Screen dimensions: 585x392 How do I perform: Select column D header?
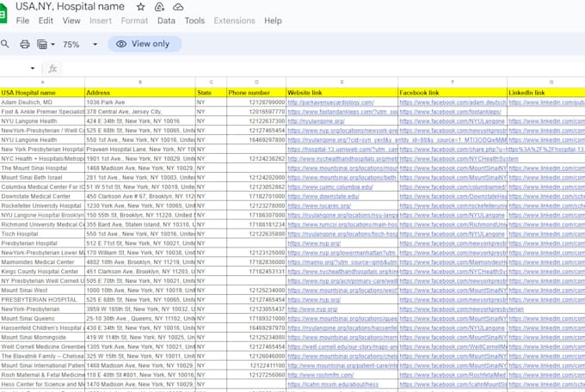(256, 82)
